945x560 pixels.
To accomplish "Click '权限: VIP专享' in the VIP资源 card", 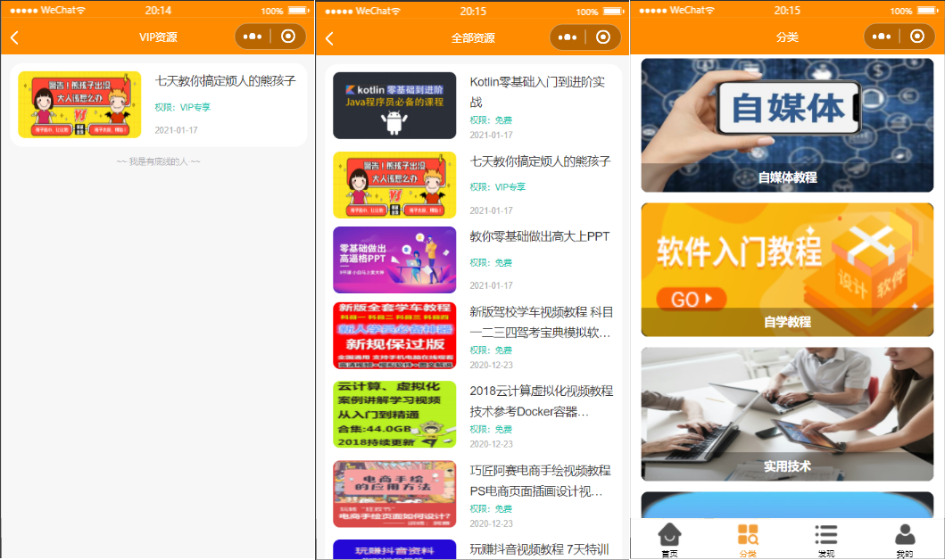I will [183, 107].
